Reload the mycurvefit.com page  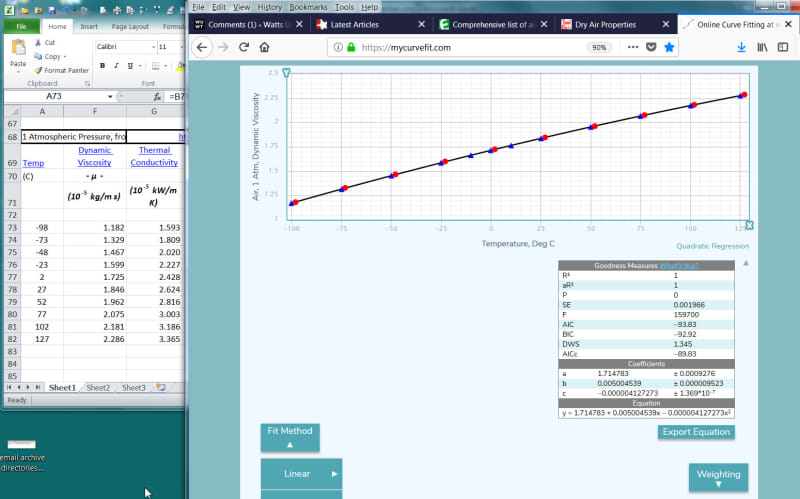point(244,47)
